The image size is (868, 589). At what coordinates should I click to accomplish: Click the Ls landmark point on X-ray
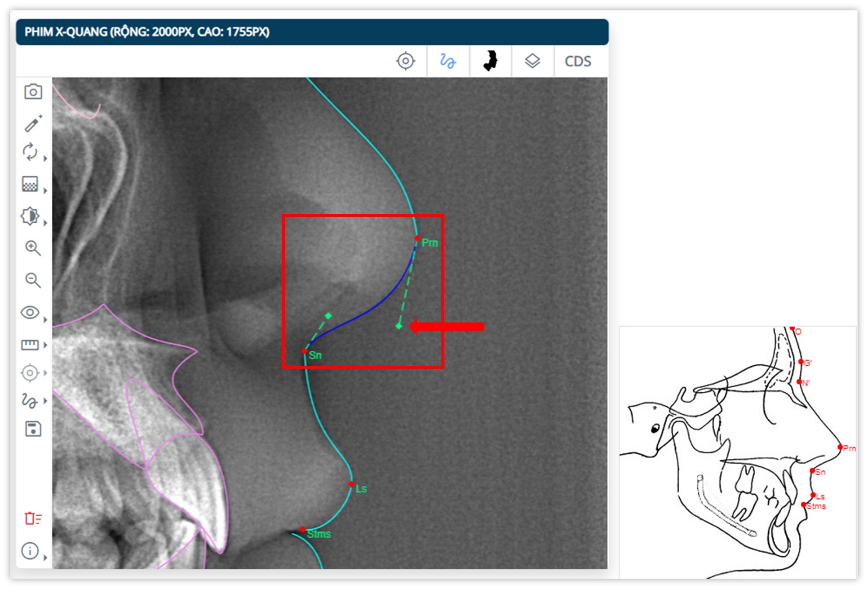351,484
